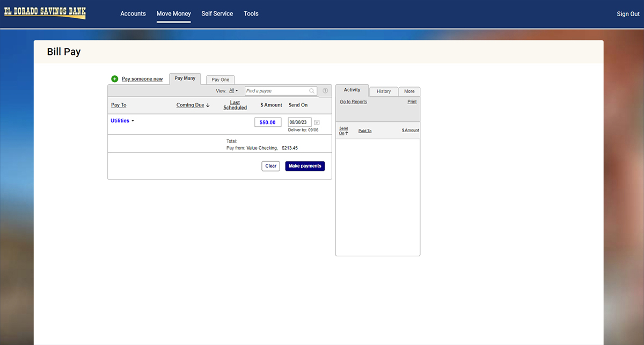This screenshot has width=644, height=345.
Task: Expand the Utilities payee dropdown arrow
Action: [x=133, y=121]
